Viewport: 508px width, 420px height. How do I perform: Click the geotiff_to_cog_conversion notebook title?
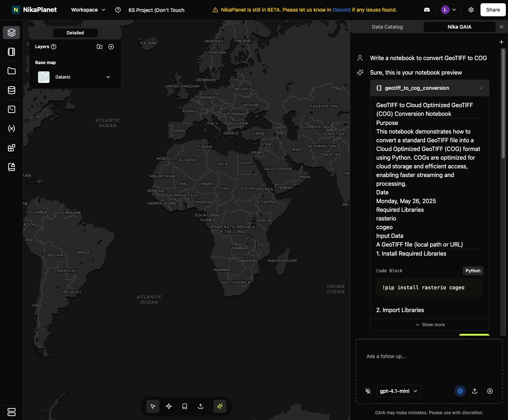[417, 88]
